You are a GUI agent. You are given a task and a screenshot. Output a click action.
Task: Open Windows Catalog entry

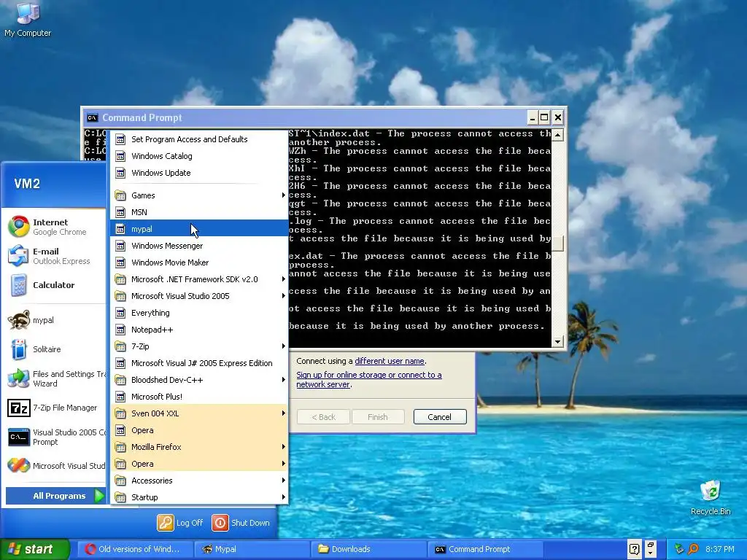(x=199, y=156)
